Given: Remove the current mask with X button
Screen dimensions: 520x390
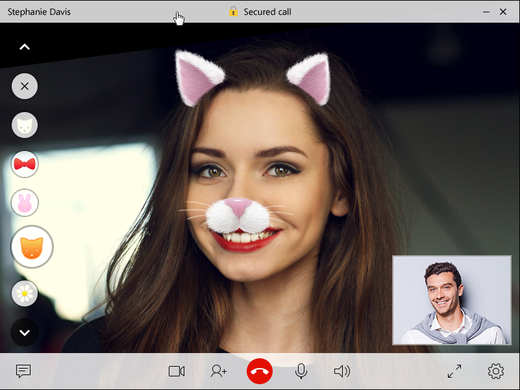Looking at the screenshot, I should click(25, 86).
